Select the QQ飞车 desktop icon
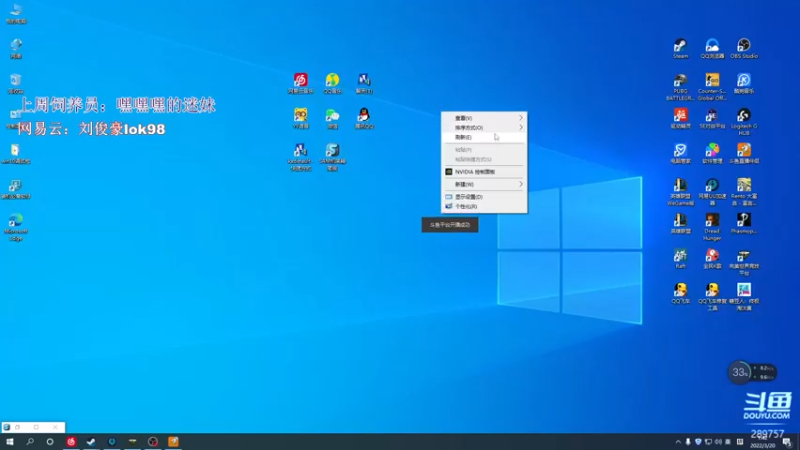This screenshot has height=450, width=800. (x=680, y=294)
